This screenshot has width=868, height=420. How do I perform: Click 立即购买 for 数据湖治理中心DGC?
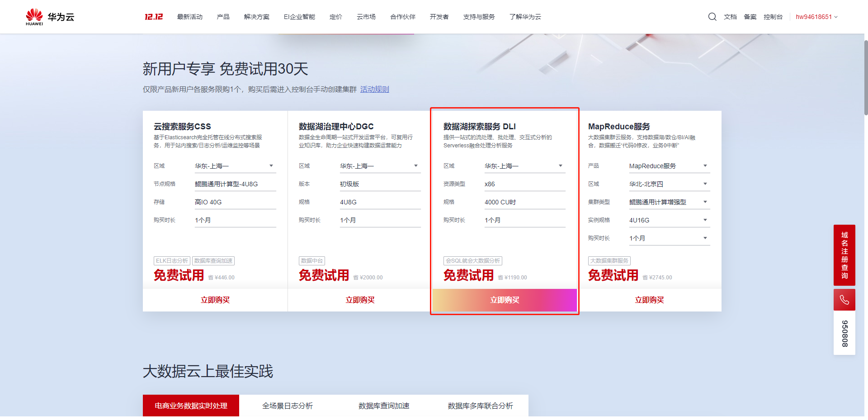pos(360,300)
